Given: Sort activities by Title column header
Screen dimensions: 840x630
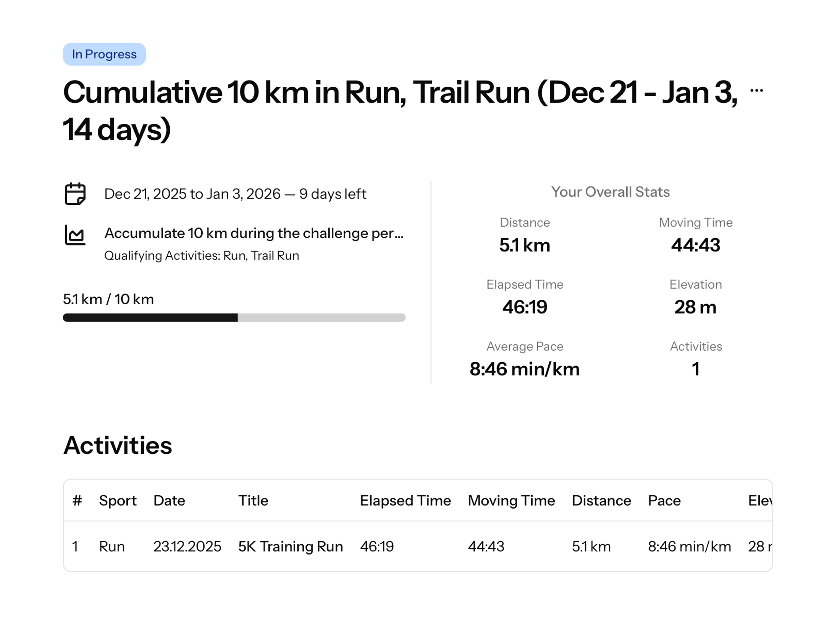Looking at the screenshot, I should point(253,500).
